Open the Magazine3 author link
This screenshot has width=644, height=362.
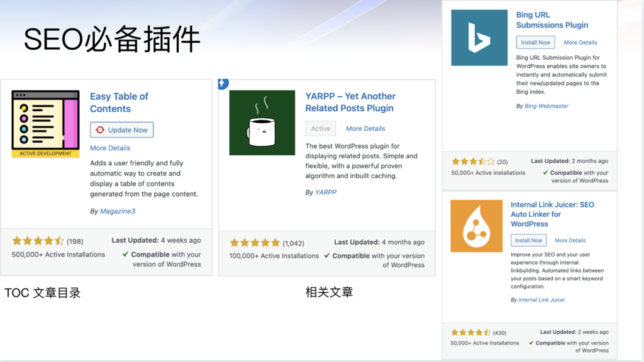click(x=118, y=211)
